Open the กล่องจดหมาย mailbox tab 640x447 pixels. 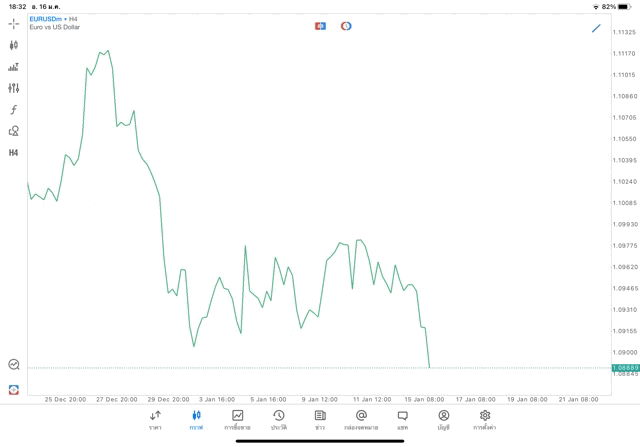pos(361,420)
